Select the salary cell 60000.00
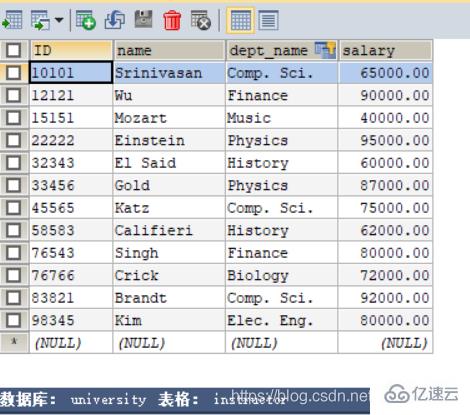This screenshot has width=470, height=415. coord(385,163)
